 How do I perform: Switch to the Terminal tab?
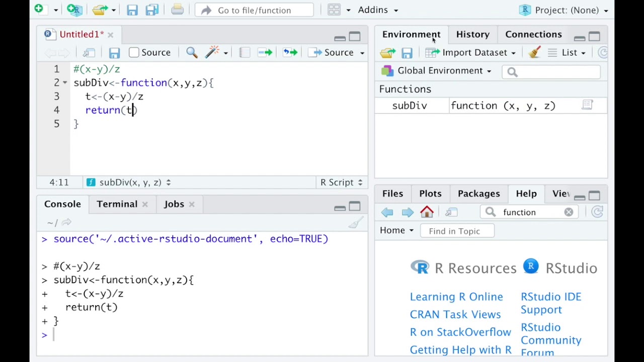pyautogui.click(x=117, y=204)
